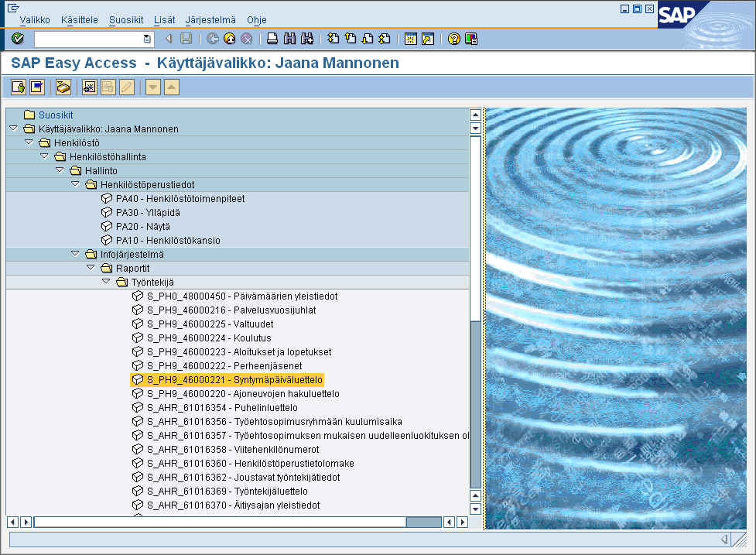The width and height of the screenshot is (756, 555).
Task: Click the window system menu icon
Action: [13, 8]
